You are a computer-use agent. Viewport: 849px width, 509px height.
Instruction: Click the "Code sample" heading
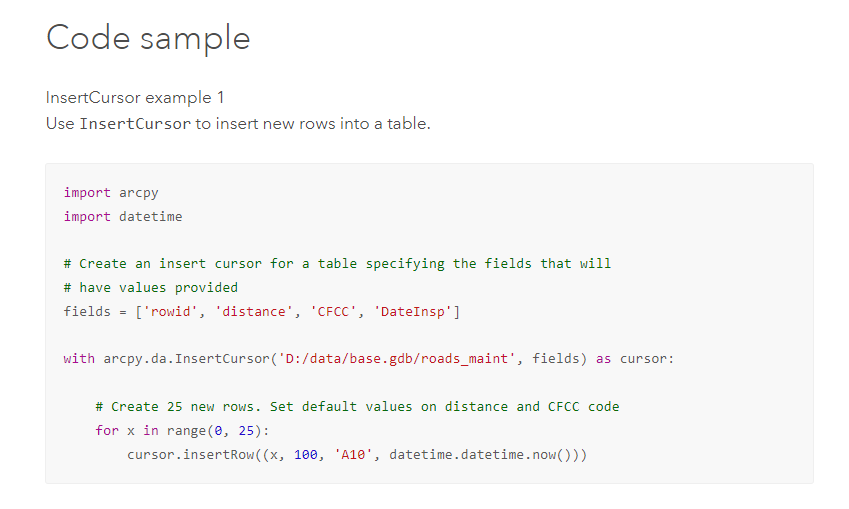click(x=148, y=38)
